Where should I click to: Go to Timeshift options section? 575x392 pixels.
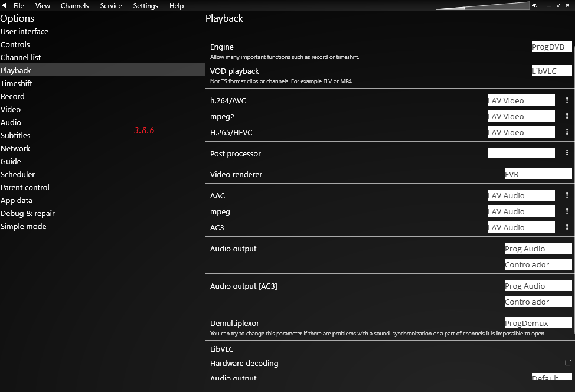pos(17,83)
